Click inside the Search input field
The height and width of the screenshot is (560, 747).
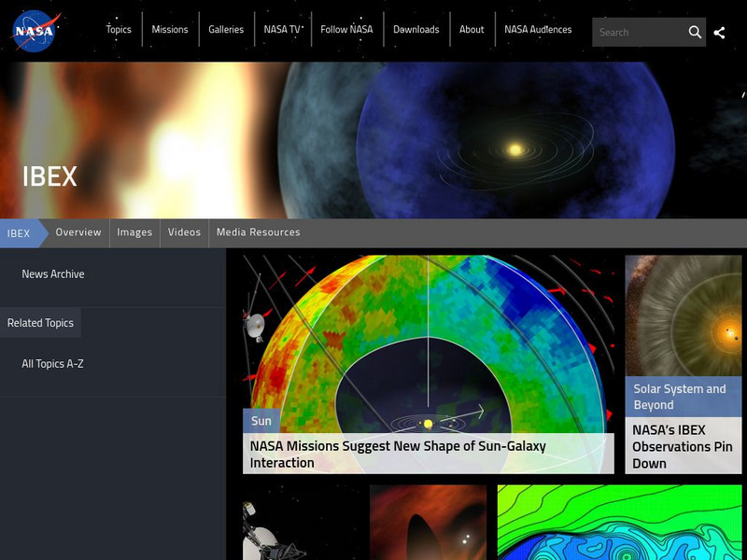635,31
